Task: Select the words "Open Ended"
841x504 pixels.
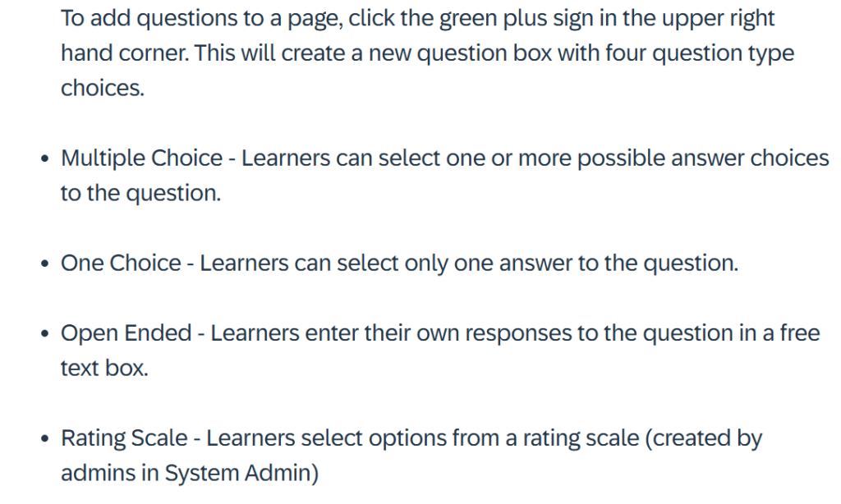Action: pyautogui.click(x=126, y=333)
